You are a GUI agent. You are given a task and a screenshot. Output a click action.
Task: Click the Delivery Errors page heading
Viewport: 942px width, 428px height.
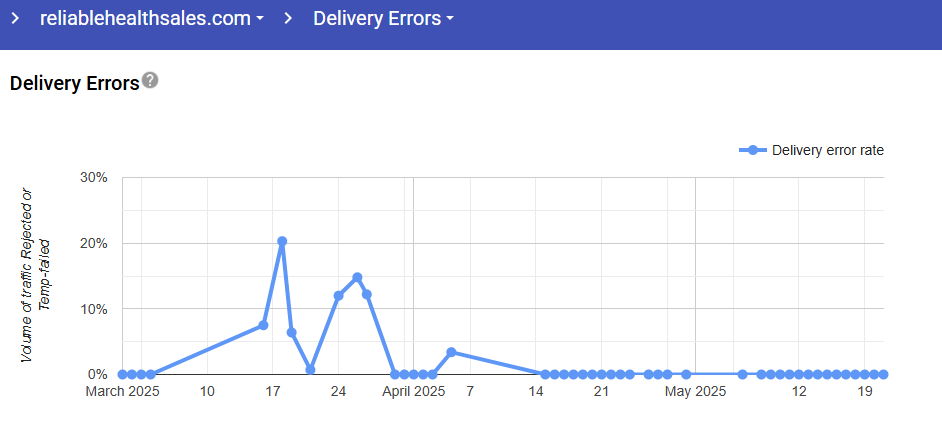[x=74, y=83]
